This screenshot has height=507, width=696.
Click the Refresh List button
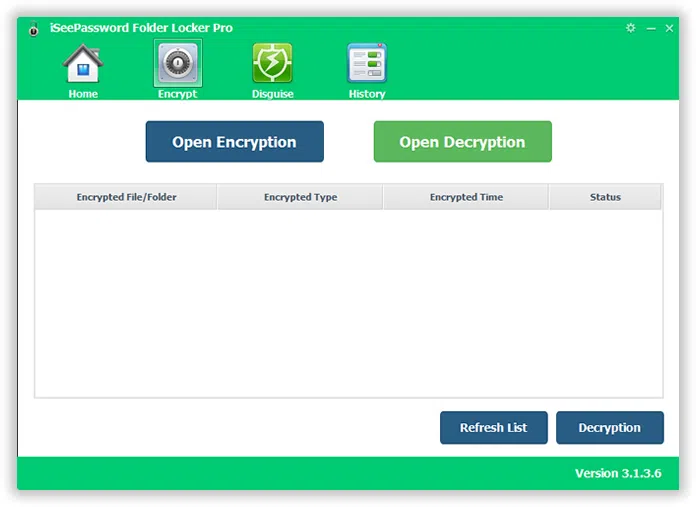494,428
